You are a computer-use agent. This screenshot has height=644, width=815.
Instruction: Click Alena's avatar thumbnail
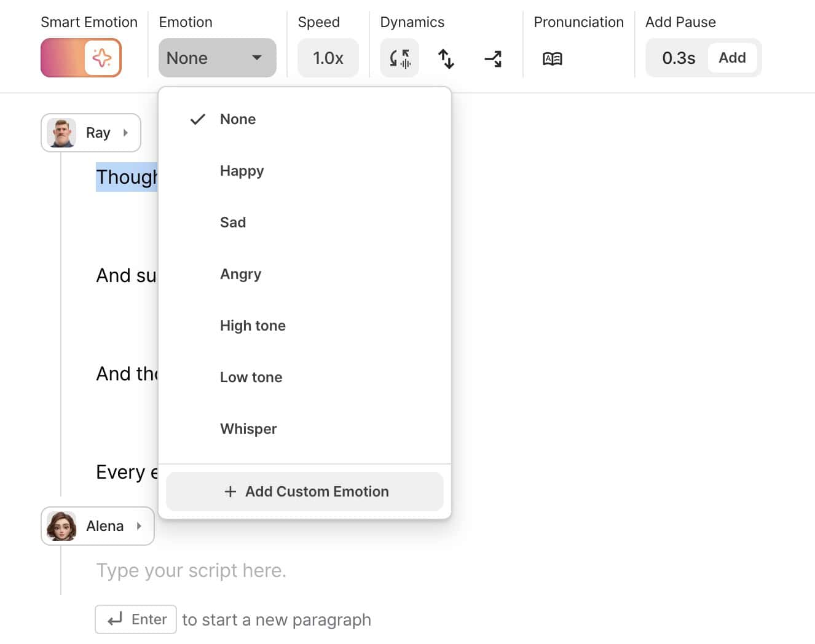pos(61,526)
